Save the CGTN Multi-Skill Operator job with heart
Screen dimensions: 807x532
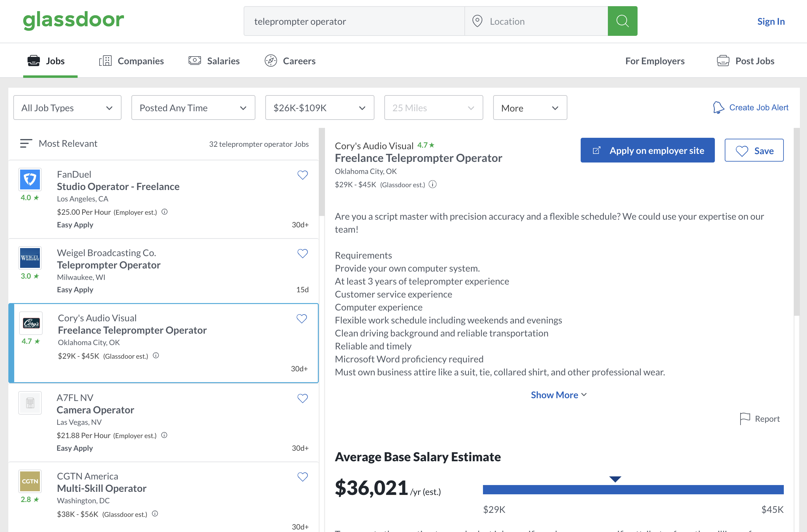click(302, 477)
